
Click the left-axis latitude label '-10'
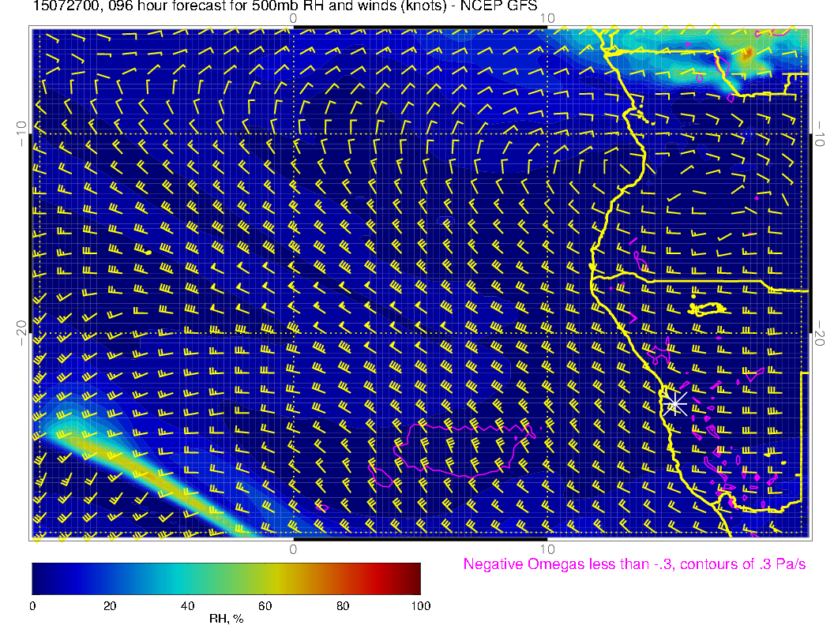(21, 133)
